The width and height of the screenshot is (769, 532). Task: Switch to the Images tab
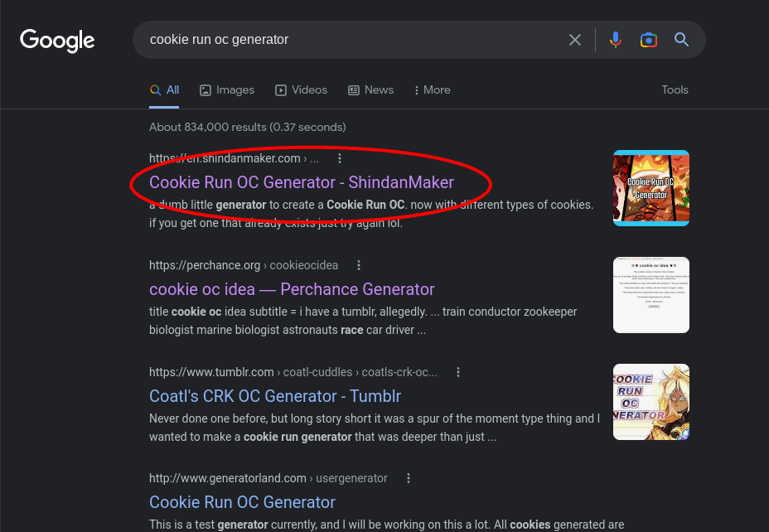[226, 89]
